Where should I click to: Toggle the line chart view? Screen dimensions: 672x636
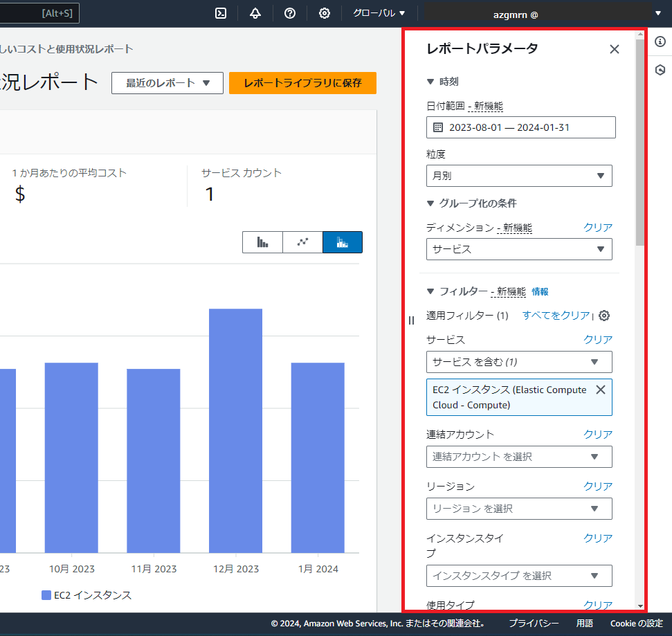coord(302,242)
